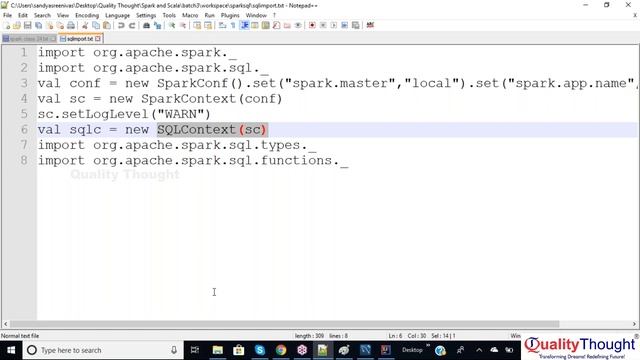The width and height of the screenshot is (640, 360).
Task: Open Find with the binoculars icon
Action: tap(146, 25)
